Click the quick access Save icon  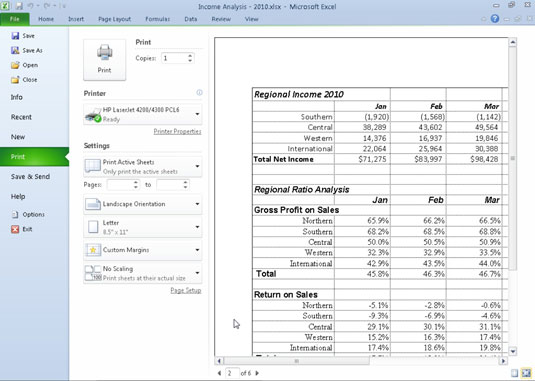[19, 6]
